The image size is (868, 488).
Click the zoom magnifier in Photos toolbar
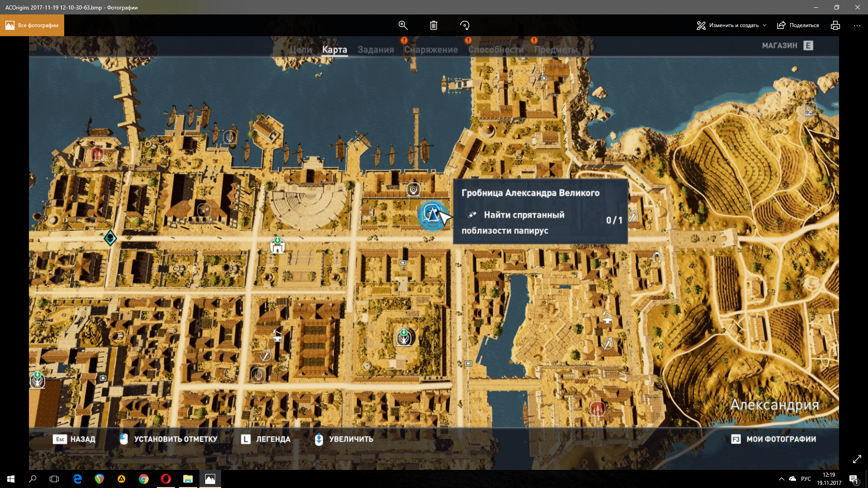click(x=403, y=25)
